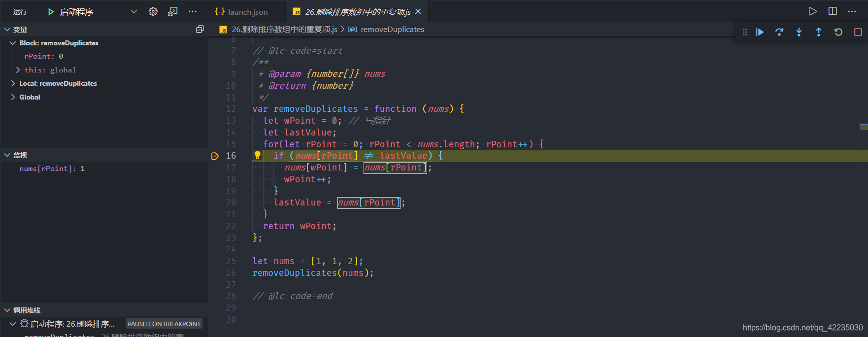
Task: Click 'let lastValue;' on line 14
Action: tap(300, 133)
